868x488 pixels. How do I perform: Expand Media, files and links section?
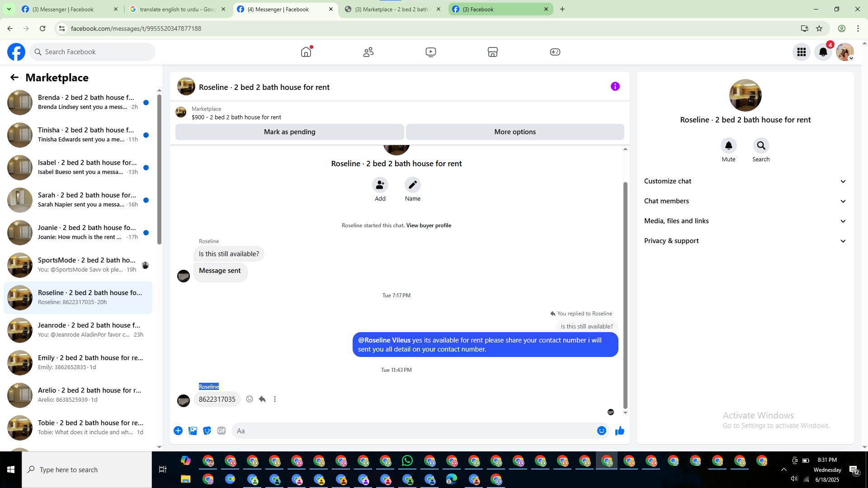coord(745,221)
